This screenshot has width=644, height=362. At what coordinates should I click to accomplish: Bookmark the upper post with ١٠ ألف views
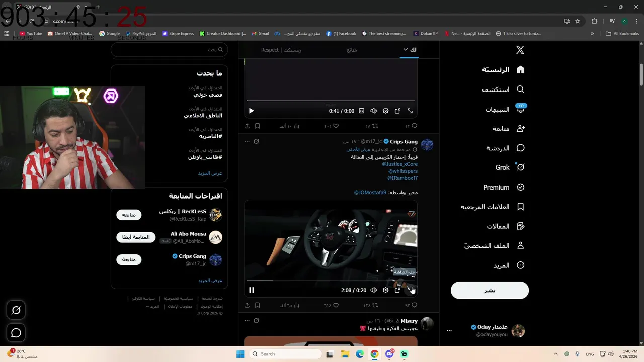pos(257,126)
